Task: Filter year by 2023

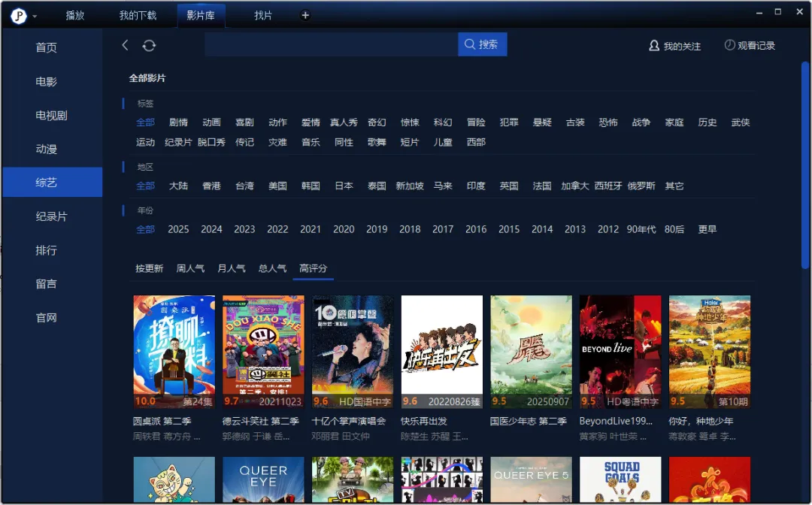Action: pyautogui.click(x=244, y=229)
